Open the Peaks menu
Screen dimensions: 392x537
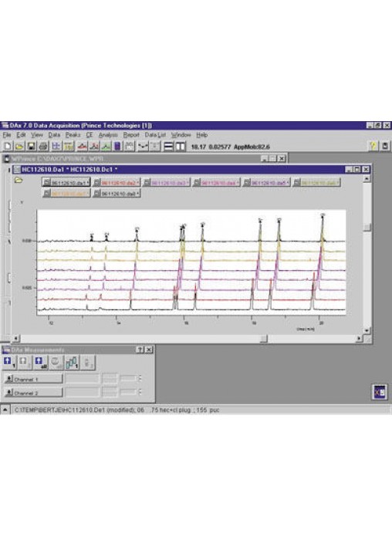point(73,135)
